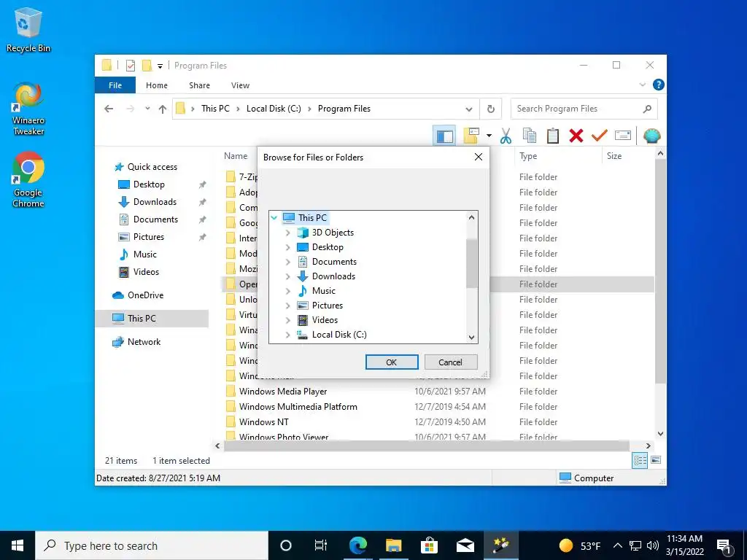Open Google Chrome desktop shortcut

(x=28, y=180)
